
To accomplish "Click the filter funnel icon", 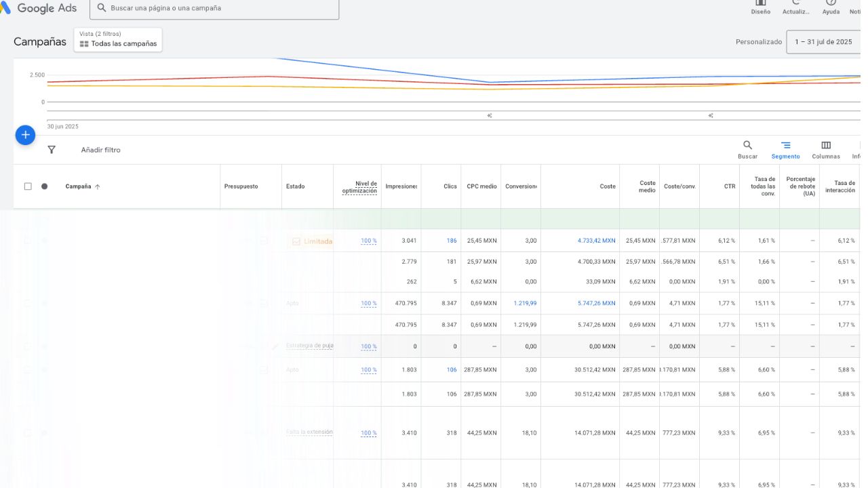I will point(52,150).
